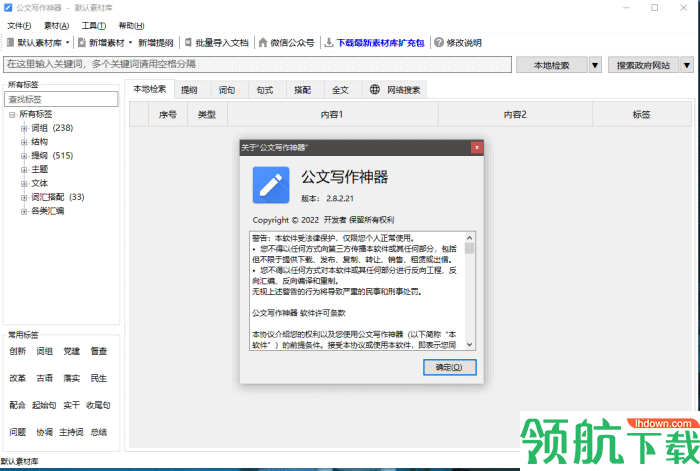This screenshot has height=471, width=700.
Task: Click the 标签 column header
Action: click(642, 114)
